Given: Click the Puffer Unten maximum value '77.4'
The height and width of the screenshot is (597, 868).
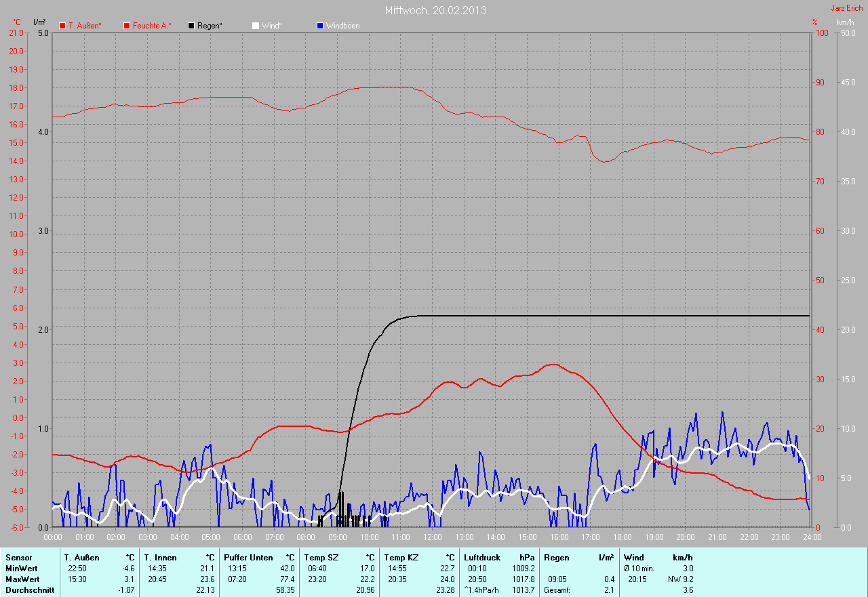Looking at the screenshot, I should pyautogui.click(x=287, y=579).
